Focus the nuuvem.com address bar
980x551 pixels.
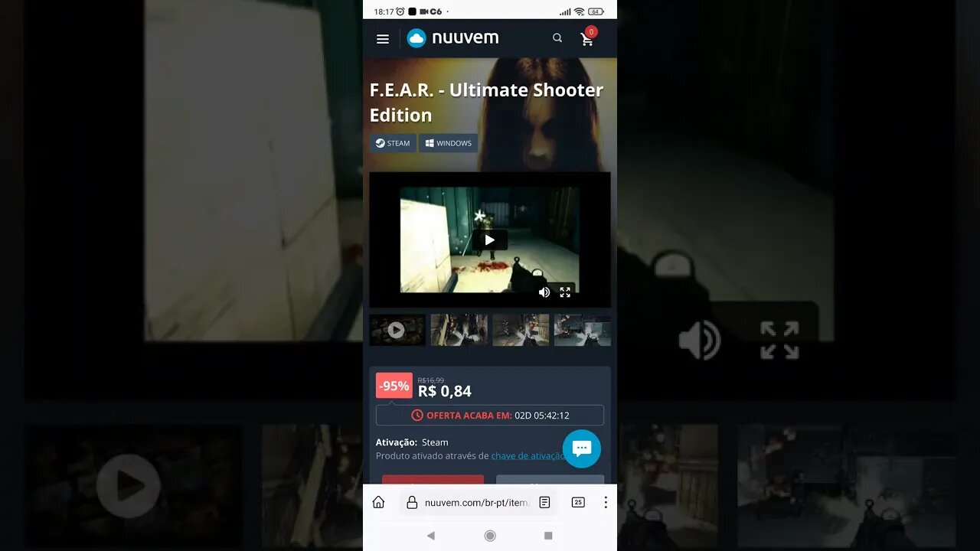point(477,503)
